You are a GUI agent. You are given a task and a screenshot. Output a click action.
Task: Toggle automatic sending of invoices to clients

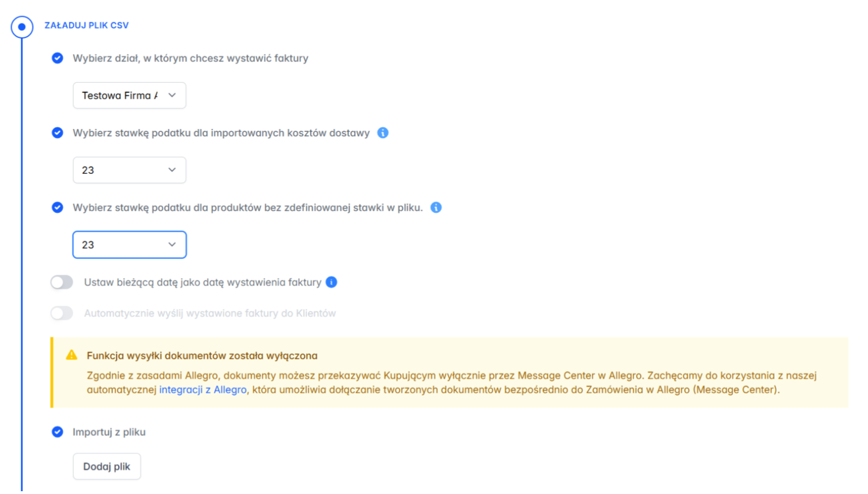pyautogui.click(x=62, y=313)
